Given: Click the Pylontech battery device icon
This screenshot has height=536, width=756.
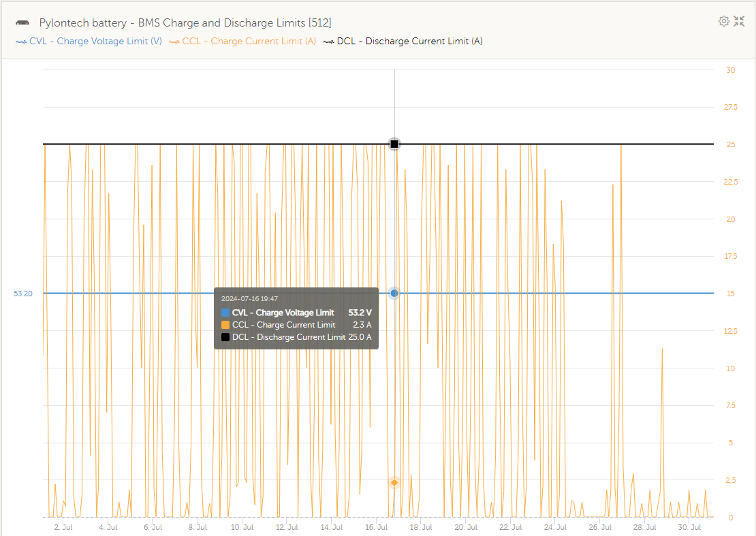Looking at the screenshot, I should coord(22,22).
